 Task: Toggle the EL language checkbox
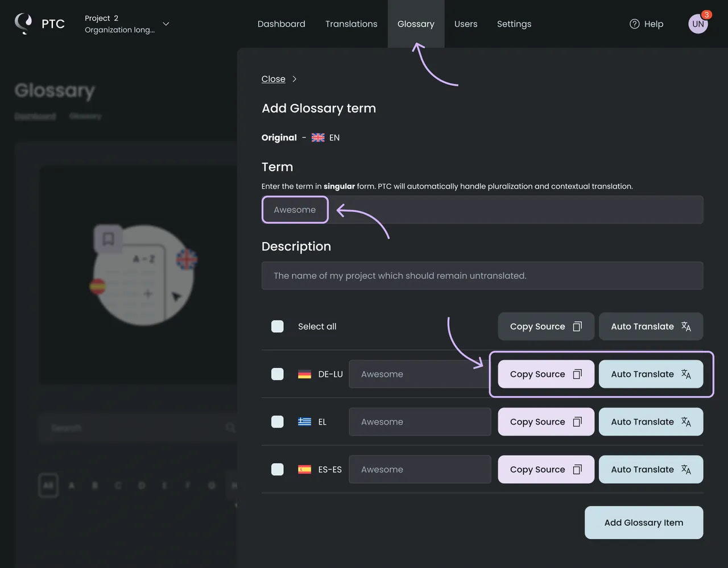tap(278, 422)
